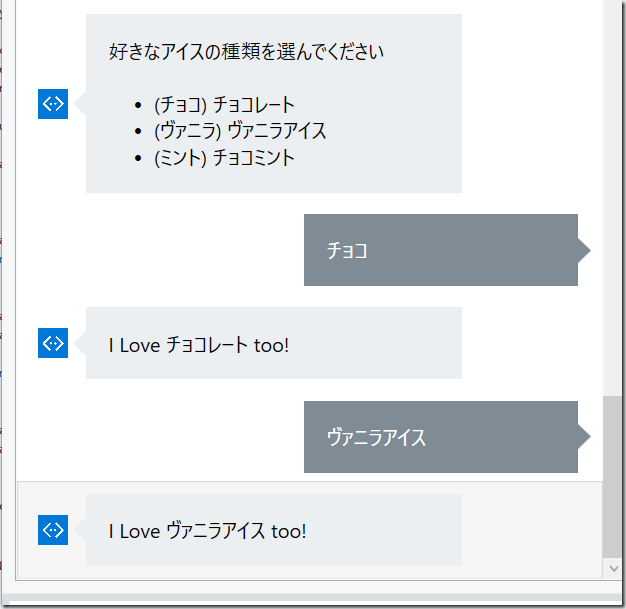Click the bullet before (チョコ) チョコレート
The image size is (626, 609).
[x=138, y=105]
